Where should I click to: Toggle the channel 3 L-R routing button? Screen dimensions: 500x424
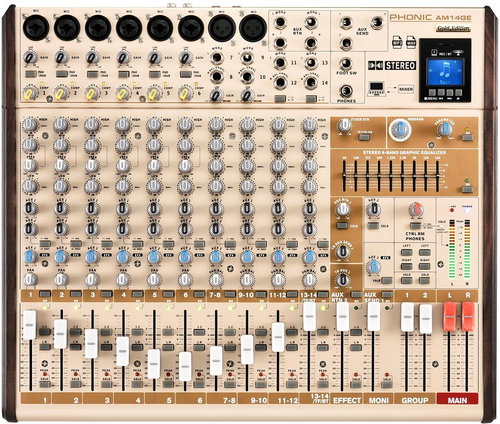107,347
